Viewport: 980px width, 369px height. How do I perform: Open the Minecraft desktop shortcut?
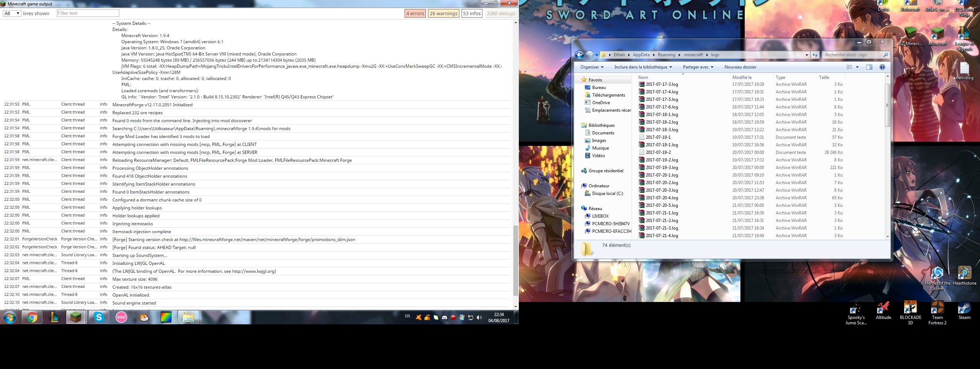[x=937, y=37]
